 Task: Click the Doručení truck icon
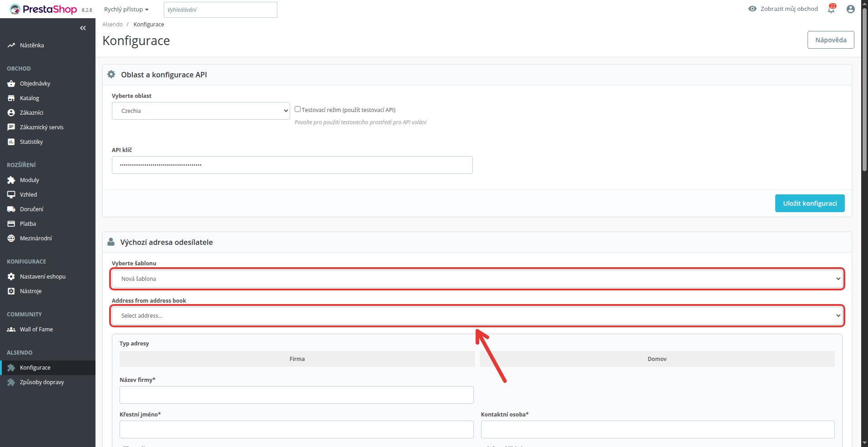pos(11,209)
